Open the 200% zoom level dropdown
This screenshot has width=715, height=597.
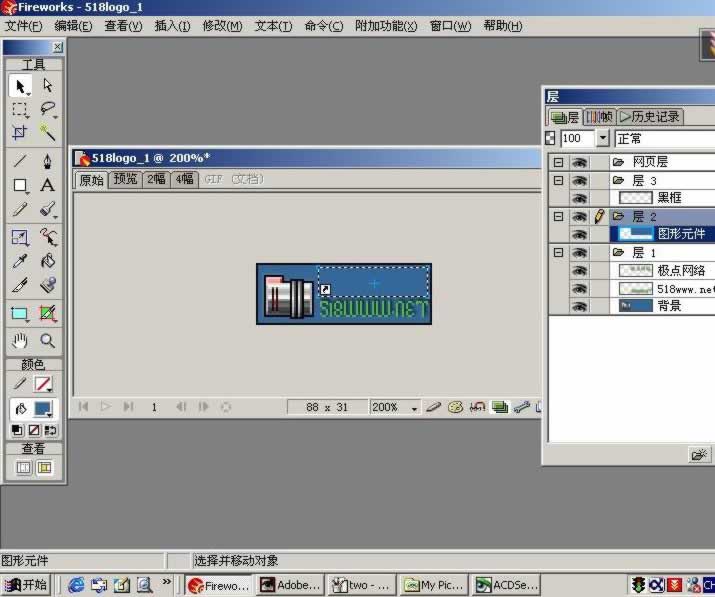tap(413, 407)
